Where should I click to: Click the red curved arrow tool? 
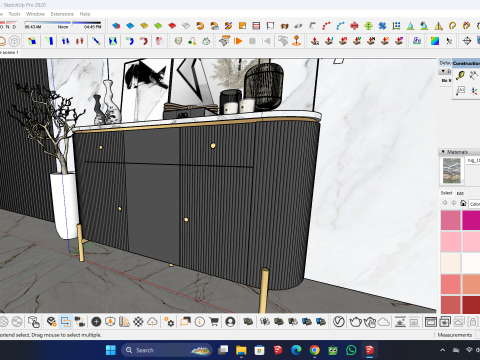pyautogui.click(x=144, y=41)
